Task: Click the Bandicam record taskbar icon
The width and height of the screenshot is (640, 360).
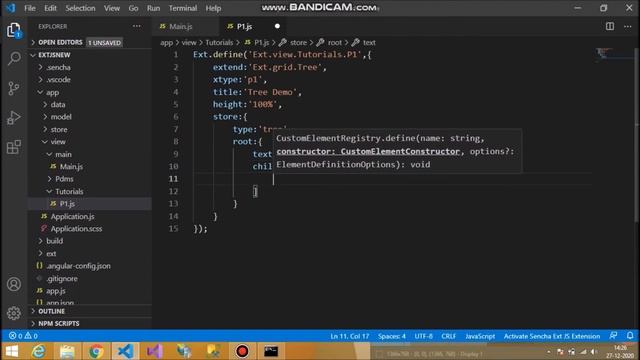Action: pos(242,351)
